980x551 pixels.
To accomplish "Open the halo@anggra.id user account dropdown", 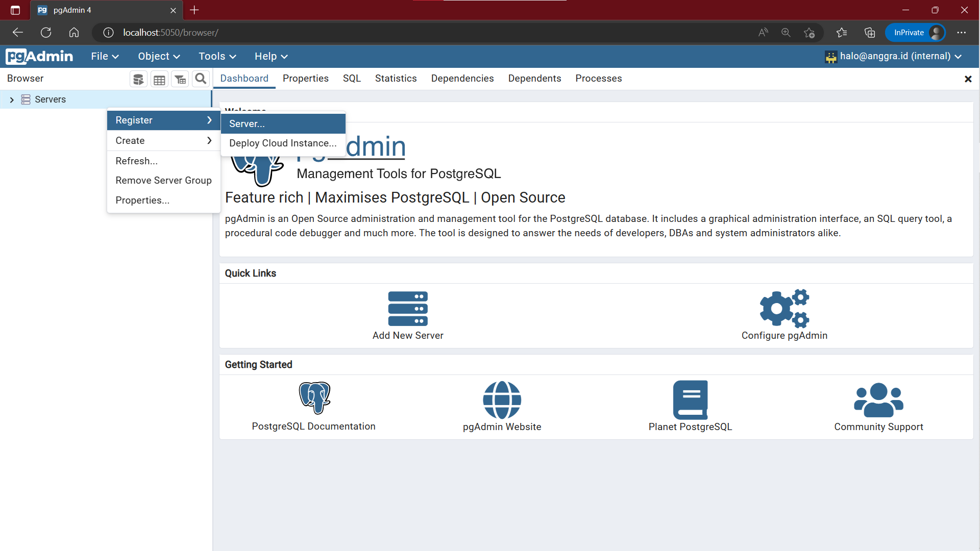I will click(894, 56).
